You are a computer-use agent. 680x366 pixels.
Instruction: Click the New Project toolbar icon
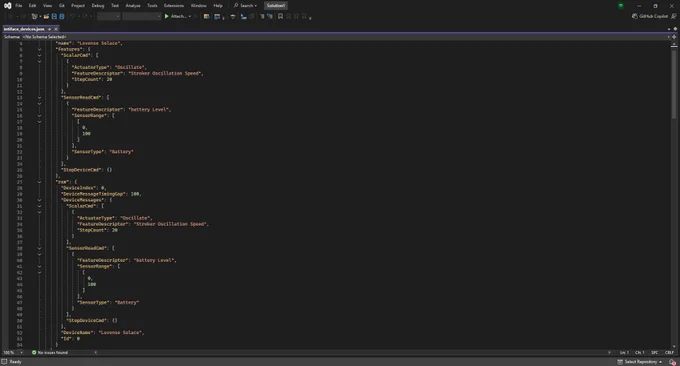[x=35, y=16]
